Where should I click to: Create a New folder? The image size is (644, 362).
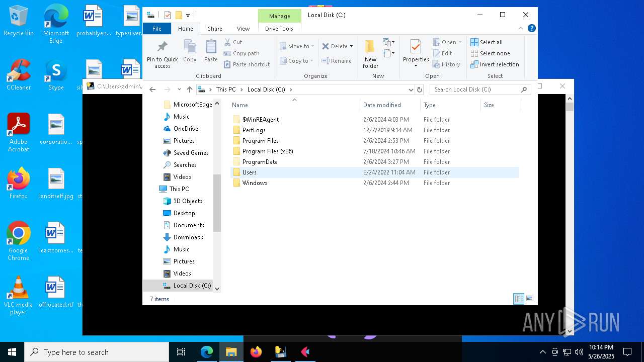[x=370, y=54]
